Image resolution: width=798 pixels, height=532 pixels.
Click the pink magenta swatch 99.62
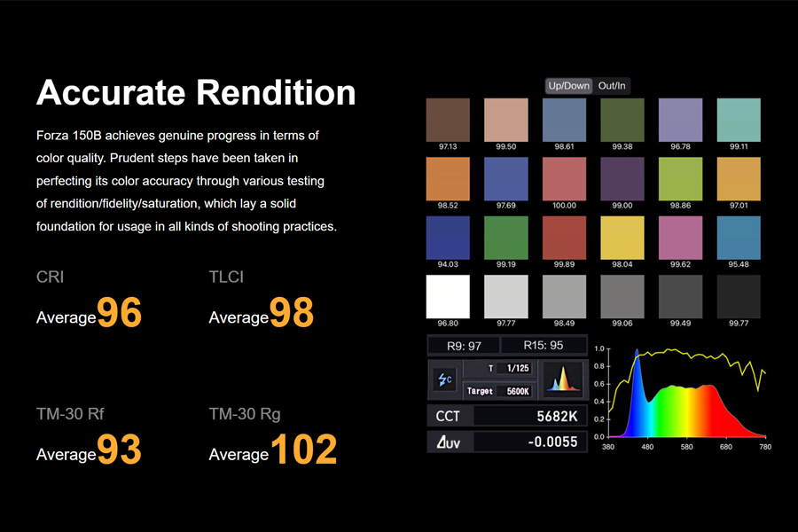(680, 238)
